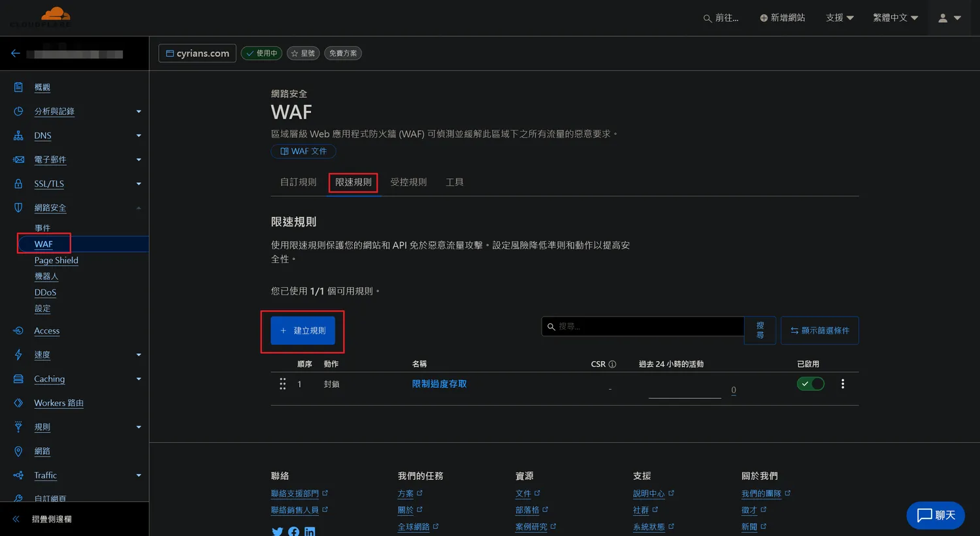The height and width of the screenshot is (536, 980).
Task: Open the Twitter social icon in footer
Action: point(277,531)
